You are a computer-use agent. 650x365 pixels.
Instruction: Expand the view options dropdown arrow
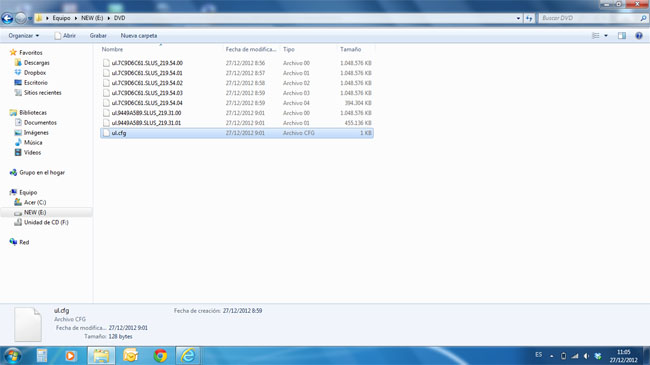pos(606,36)
